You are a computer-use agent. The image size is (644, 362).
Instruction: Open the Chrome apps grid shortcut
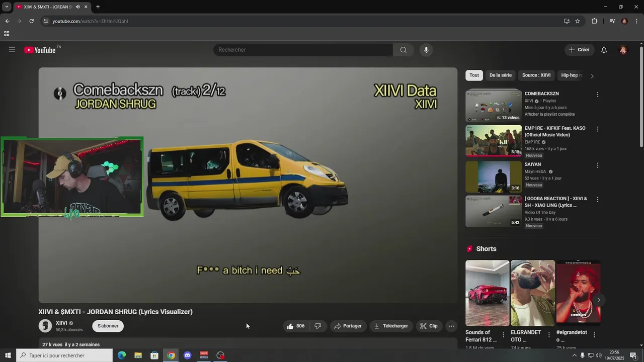pos(7,34)
